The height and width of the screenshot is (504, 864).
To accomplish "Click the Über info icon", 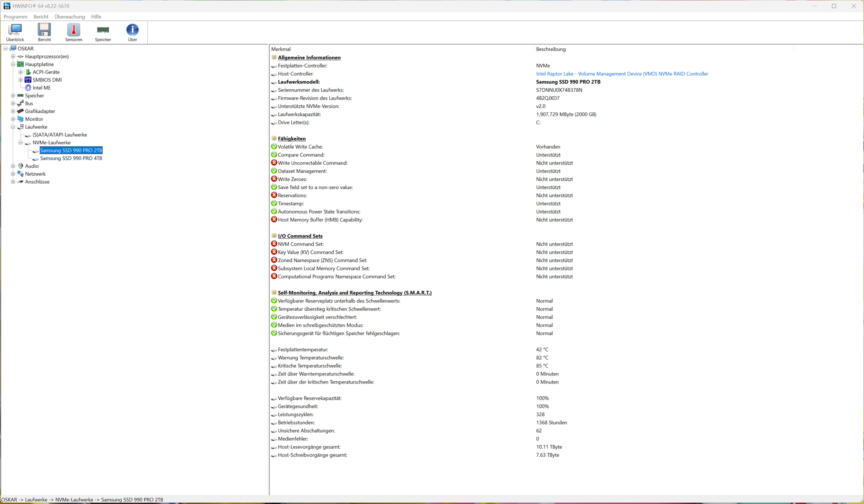I will point(133,32).
